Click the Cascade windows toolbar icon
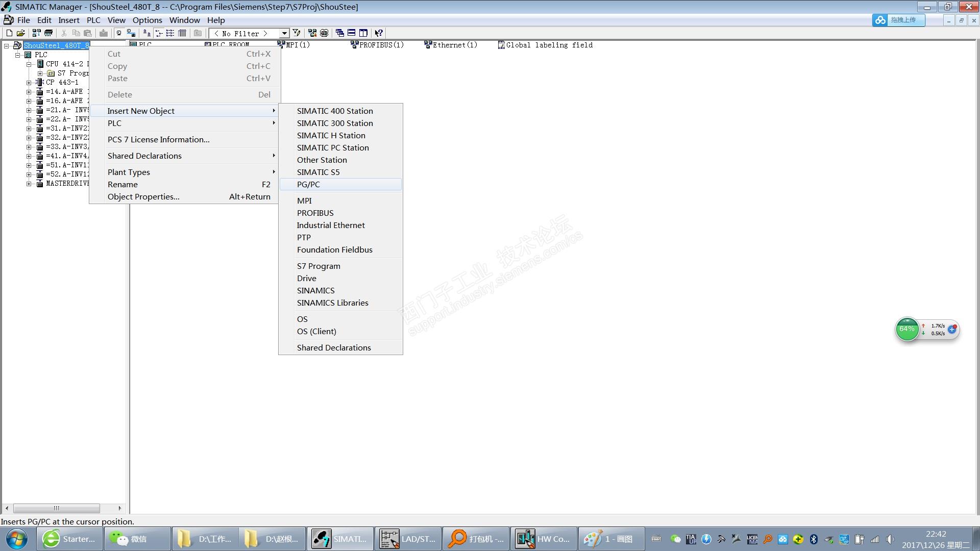The width and height of the screenshot is (980, 551). click(x=339, y=33)
